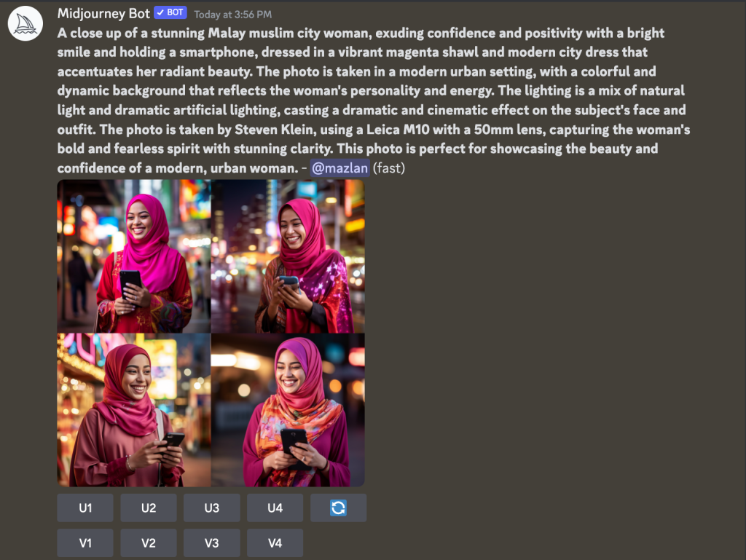This screenshot has height=560, width=746.
Task: Click the verified BOT badge
Action: click(170, 13)
